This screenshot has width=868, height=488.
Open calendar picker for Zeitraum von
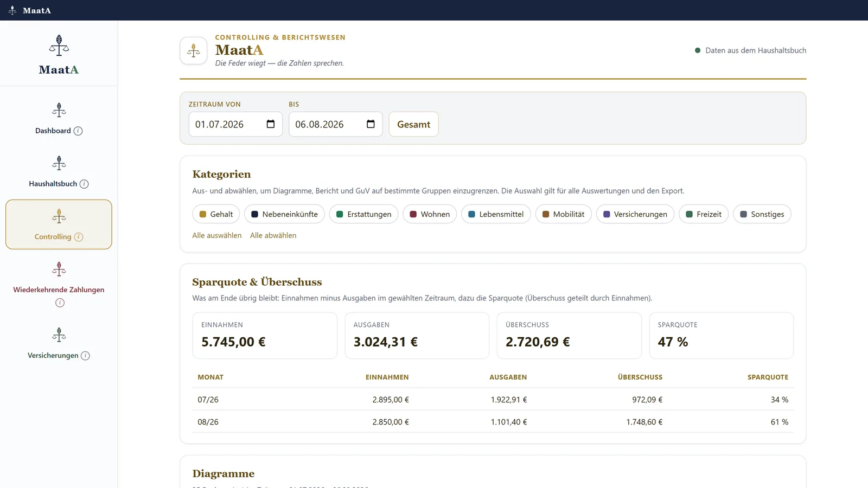click(x=271, y=124)
